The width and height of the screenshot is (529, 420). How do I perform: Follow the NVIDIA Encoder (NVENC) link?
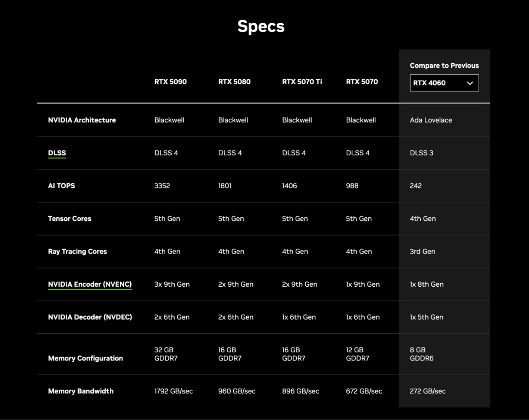[x=90, y=284]
